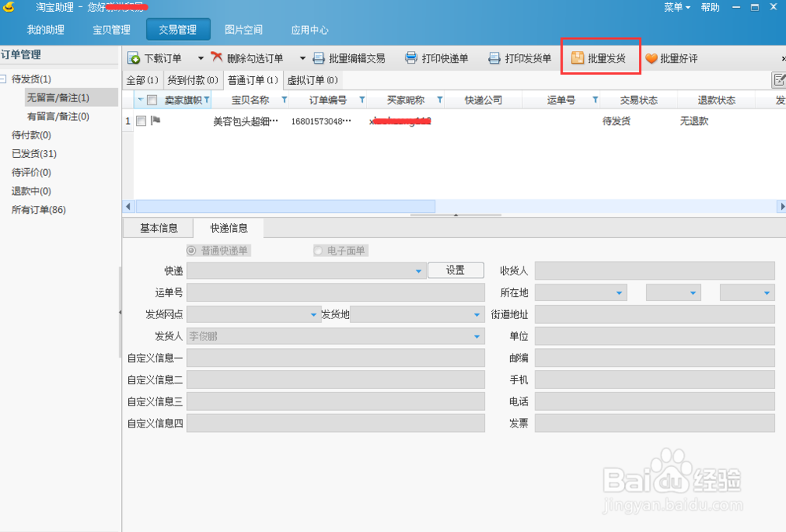Check the checkbox of the first order row
This screenshot has width=786, height=532.
pyautogui.click(x=142, y=120)
